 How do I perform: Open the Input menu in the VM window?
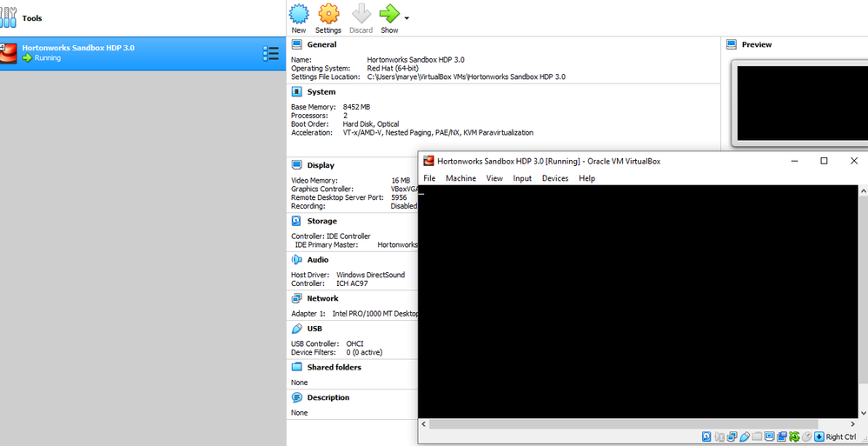[x=522, y=178]
